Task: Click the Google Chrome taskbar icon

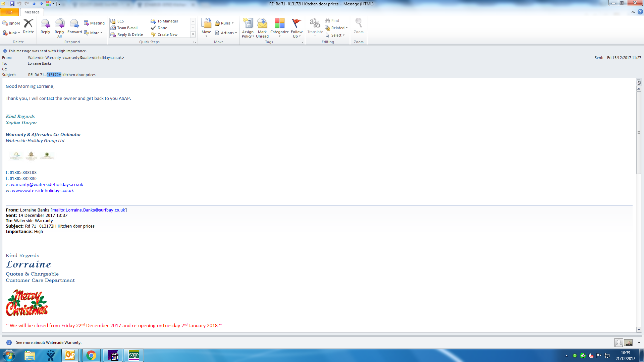Action: pyautogui.click(x=91, y=355)
